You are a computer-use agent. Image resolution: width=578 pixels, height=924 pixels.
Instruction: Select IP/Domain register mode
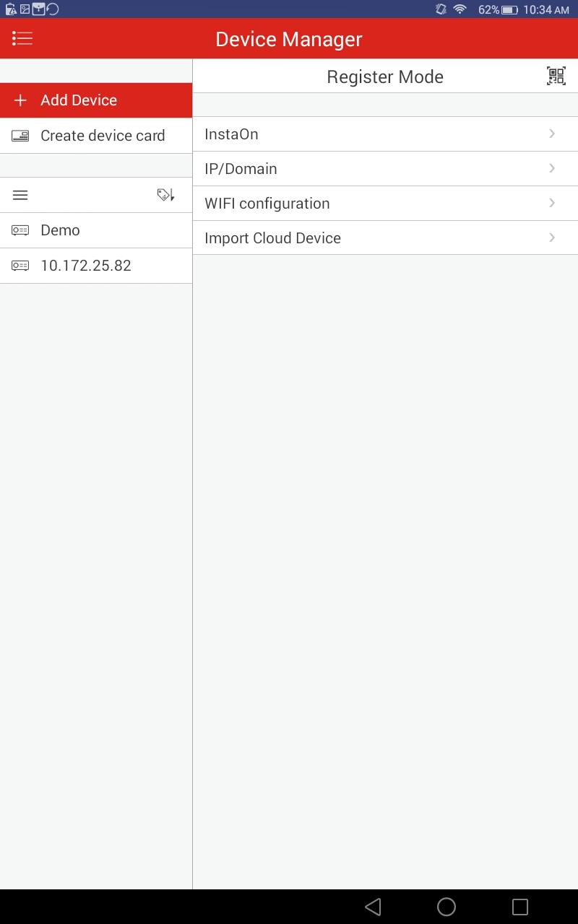click(385, 169)
